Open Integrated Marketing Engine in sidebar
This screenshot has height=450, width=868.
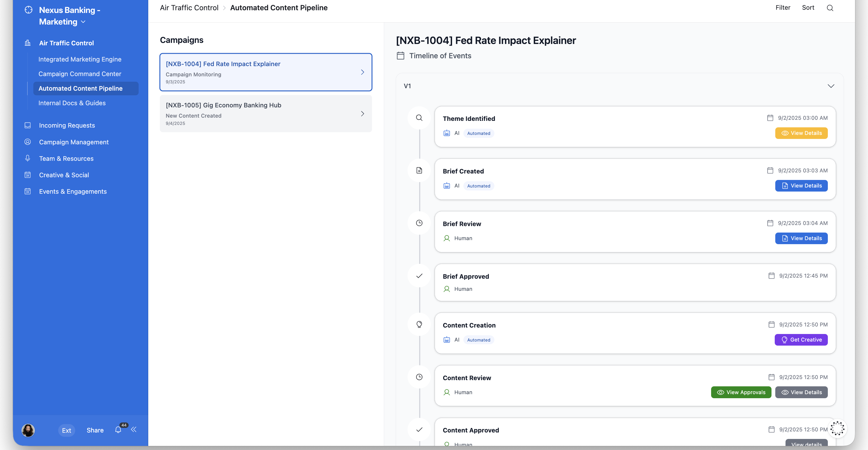point(80,59)
